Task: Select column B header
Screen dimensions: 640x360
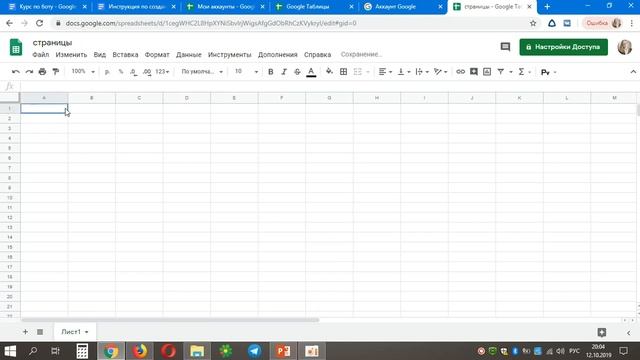Action: point(91,98)
